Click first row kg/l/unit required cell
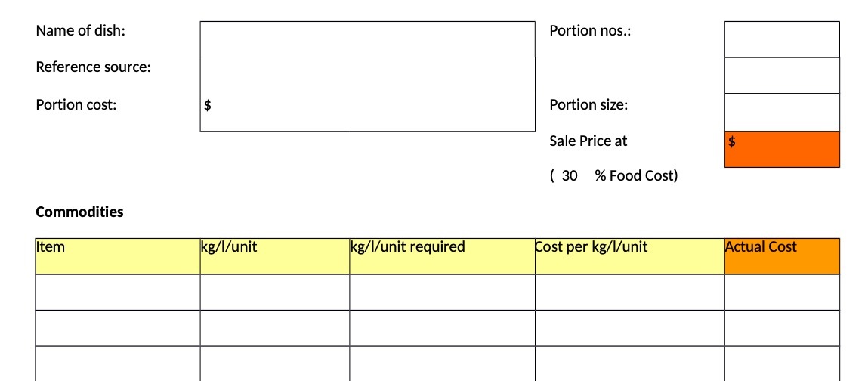 tap(442, 293)
